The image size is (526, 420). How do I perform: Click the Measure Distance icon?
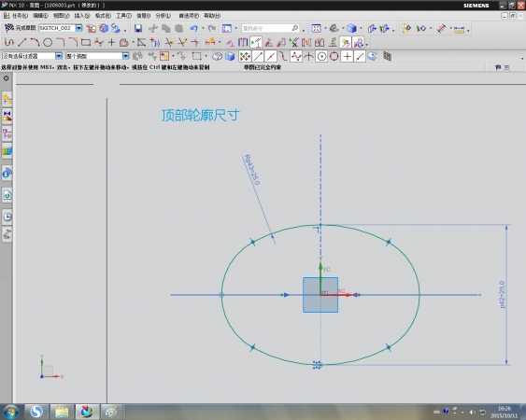point(442,29)
